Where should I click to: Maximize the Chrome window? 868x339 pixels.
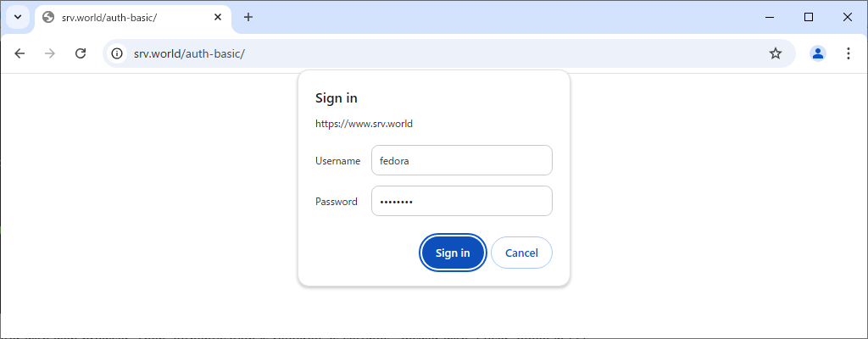coord(808,17)
